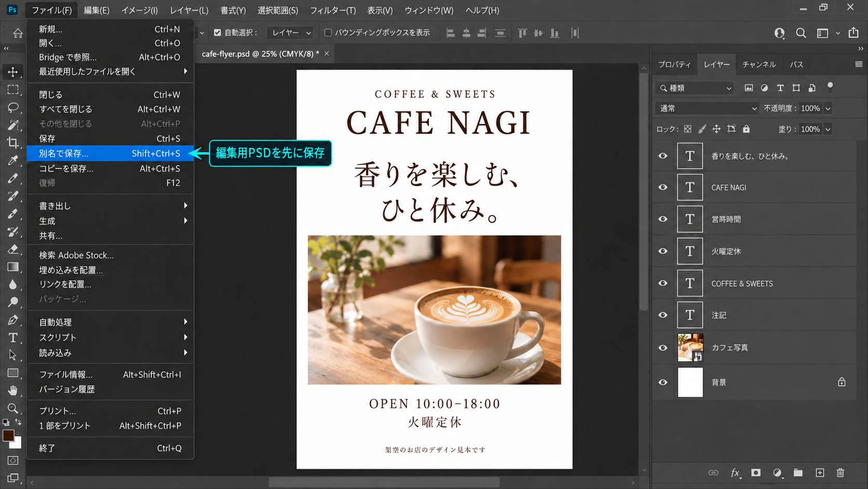868x489 pixels.
Task: Choose 終了 to quit Photoshop
Action: [x=110, y=448]
